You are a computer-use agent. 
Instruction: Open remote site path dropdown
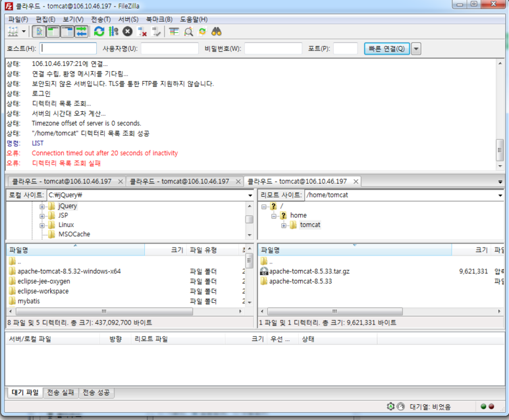(x=500, y=195)
